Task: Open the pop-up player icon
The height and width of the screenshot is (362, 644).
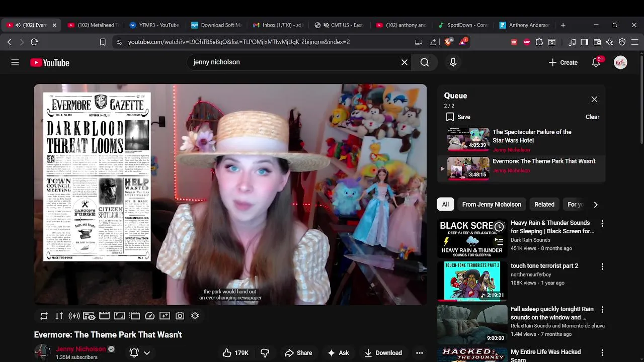Action: [x=134, y=316]
